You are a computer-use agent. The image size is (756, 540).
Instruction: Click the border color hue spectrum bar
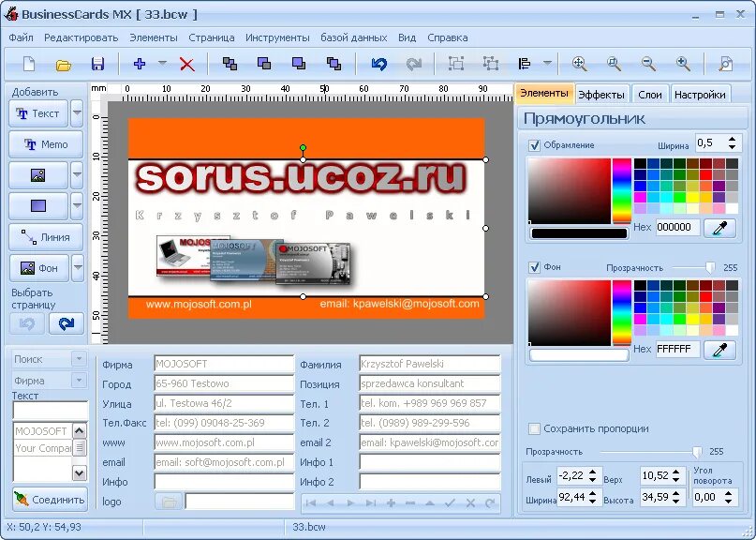click(622, 191)
